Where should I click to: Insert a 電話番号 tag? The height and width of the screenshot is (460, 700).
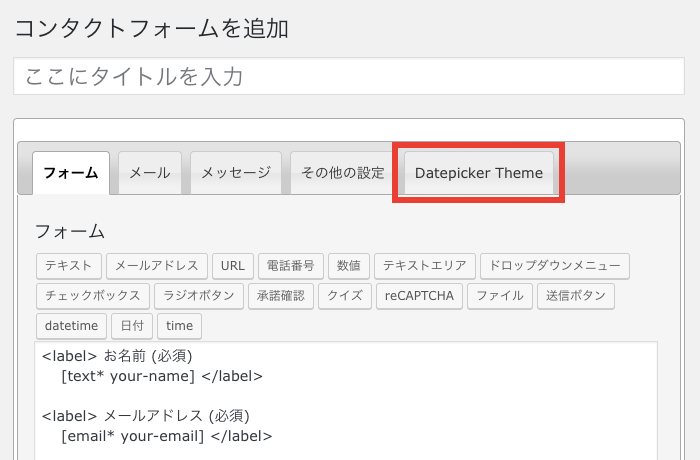point(291,266)
